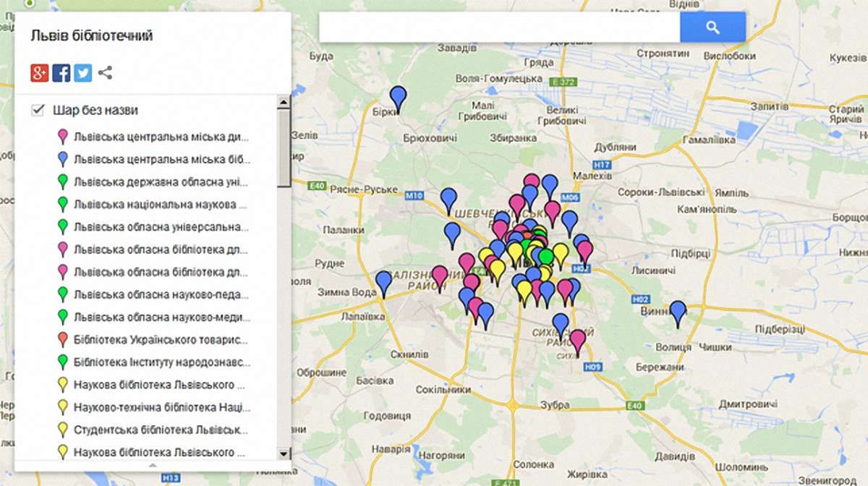The width and height of the screenshot is (868, 486).
Task: Select Львівська державна обласна уні... entry
Action: click(x=153, y=182)
